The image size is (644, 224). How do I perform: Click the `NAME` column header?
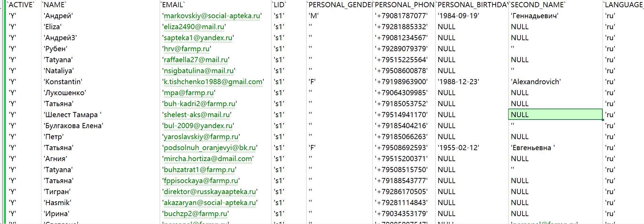coord(54,5)
